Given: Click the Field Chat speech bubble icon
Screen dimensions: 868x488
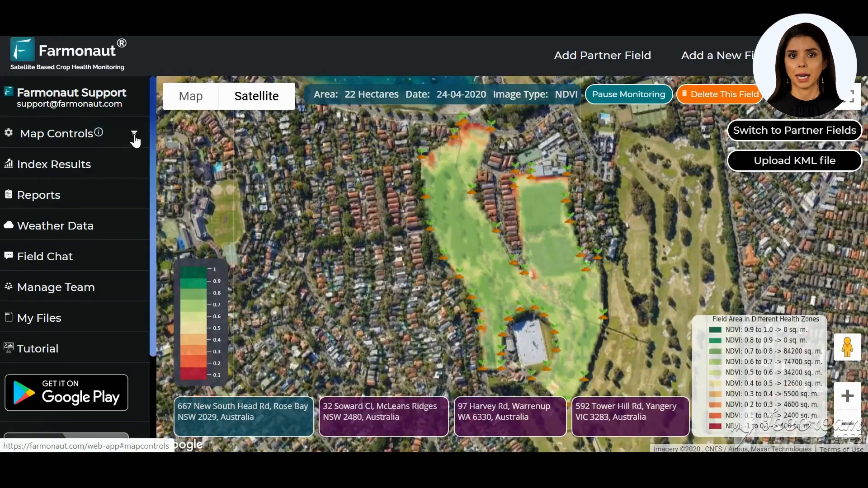Looking at the screenshot, I should pos(9,255).
